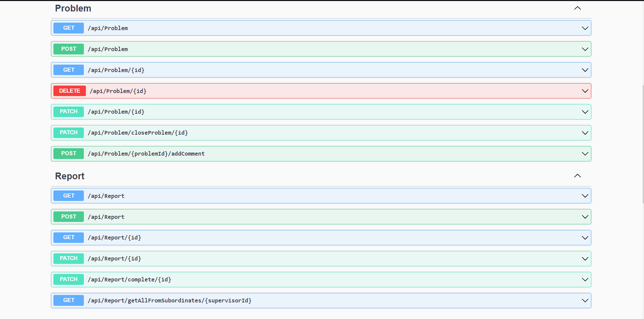Click the DELETE method badge

[70, 91]
